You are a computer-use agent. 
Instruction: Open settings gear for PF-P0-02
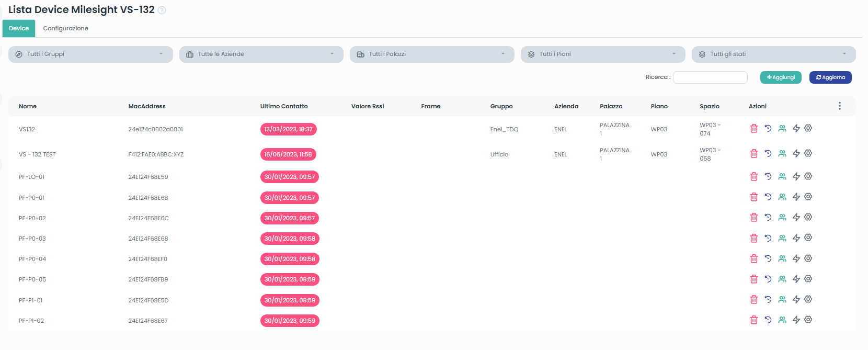point(808,217)
